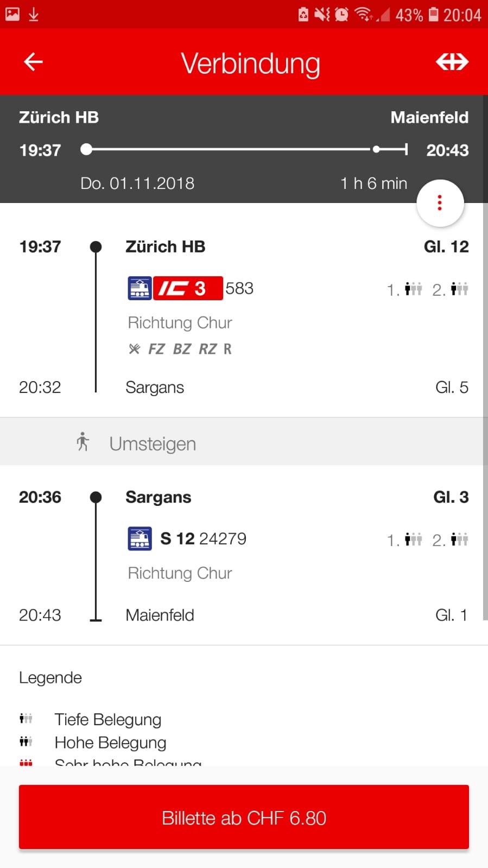Screen dimensions: 488x868
Task: Tap the restaurant cutlery icon
Action: point(134,349)
